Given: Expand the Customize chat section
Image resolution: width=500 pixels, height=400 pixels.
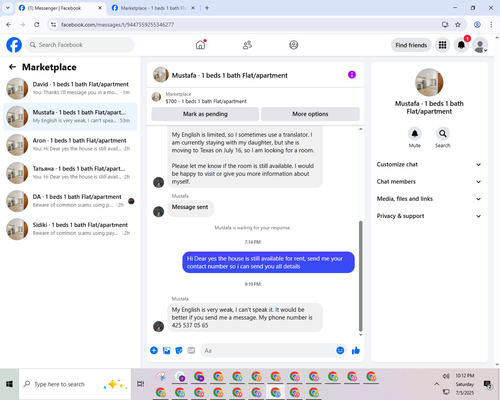Looking at the screenshot, I should coord(429,164).
